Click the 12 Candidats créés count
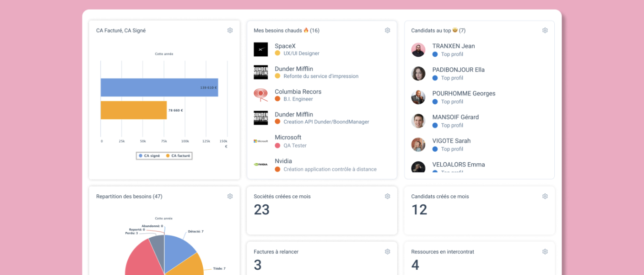 point(419,210)
